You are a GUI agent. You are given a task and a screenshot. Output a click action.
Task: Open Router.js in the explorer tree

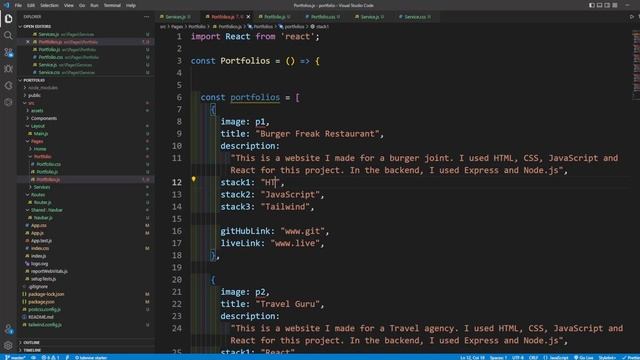(x=42, y=202)
